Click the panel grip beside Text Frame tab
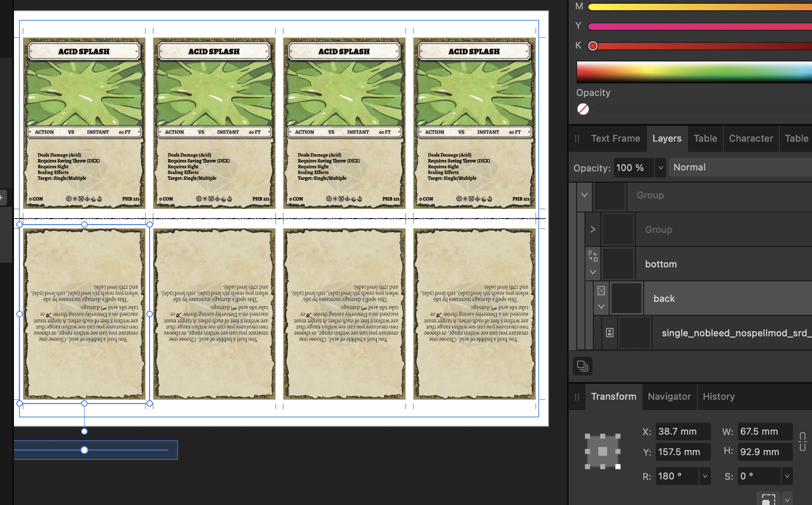Screen dimensions: 812x505 pos(577,139)
